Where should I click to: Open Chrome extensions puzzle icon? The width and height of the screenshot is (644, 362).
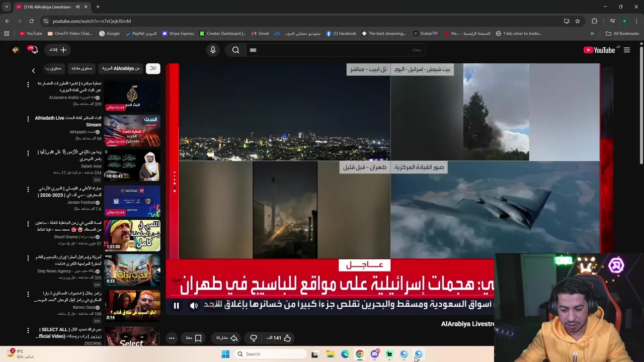[x=595, y=21]
